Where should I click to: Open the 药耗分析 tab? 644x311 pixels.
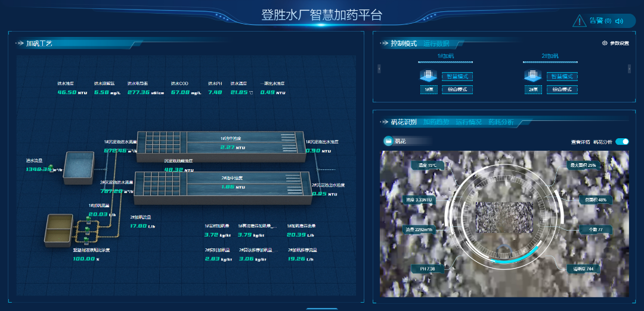(501, 122)
